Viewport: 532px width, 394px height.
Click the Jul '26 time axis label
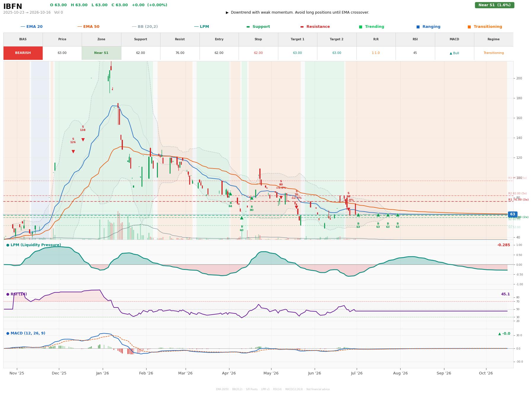click(x=357, y=373)
